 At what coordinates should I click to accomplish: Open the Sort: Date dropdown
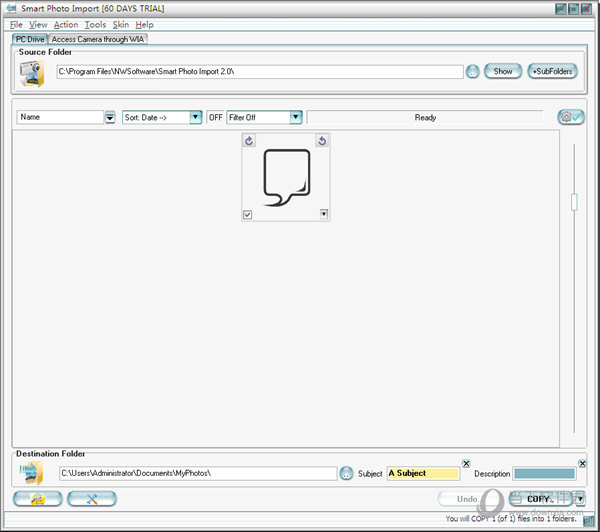click(x=162, y=117)
